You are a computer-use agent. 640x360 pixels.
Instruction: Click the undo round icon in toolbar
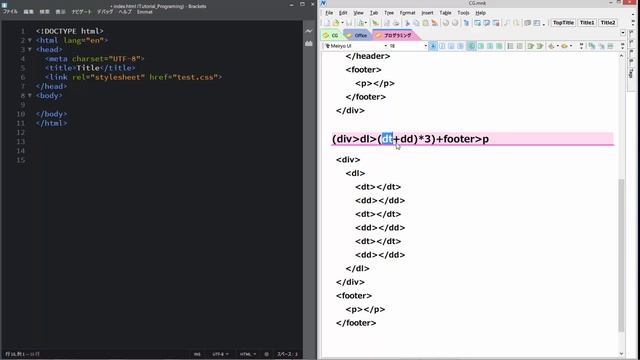pos(446,23)
